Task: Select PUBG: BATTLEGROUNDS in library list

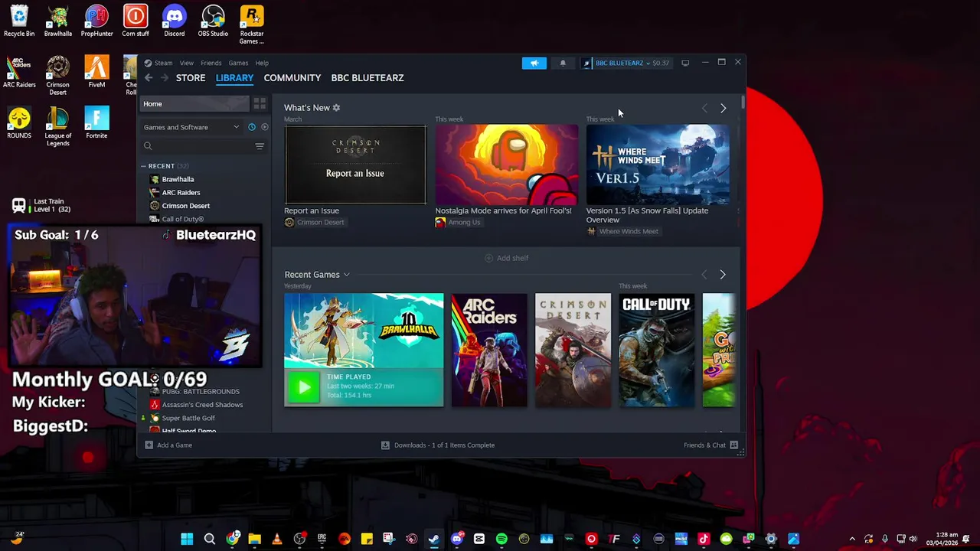Action: 201,391
